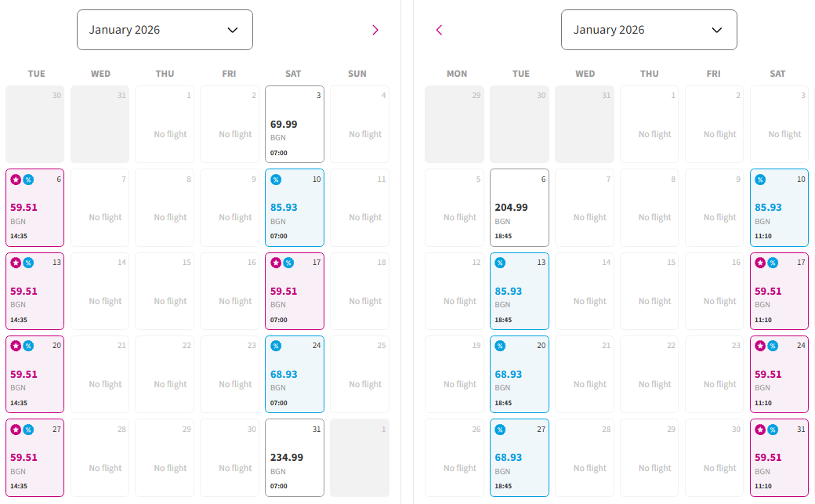Screen dimensions: 815x504
Task: Click star badge on left calendar's January 17
Action: click(x=276, y=263)
